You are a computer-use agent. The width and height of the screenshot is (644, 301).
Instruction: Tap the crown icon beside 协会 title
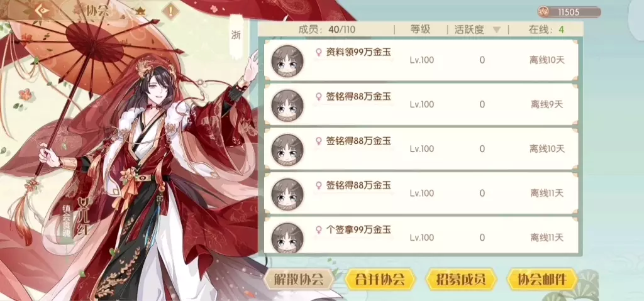tap(141, 11)
